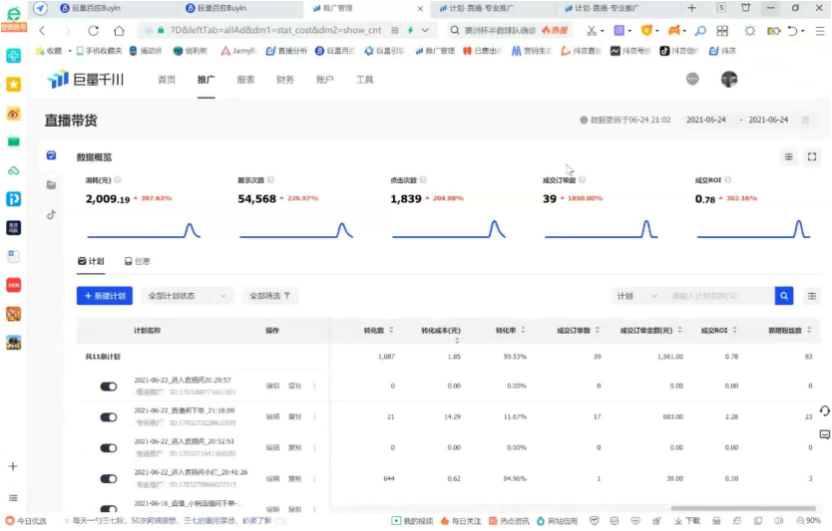Open the 计划 search type dropdown
Viewport: 832px width, 531px height.
637,296
